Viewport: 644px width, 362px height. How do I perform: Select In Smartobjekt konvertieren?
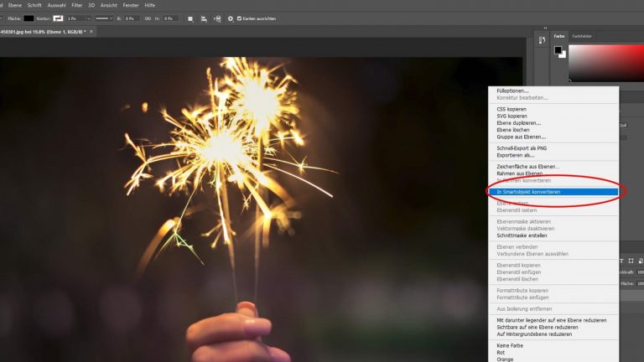pyautogui.click(x=553, y=192)
